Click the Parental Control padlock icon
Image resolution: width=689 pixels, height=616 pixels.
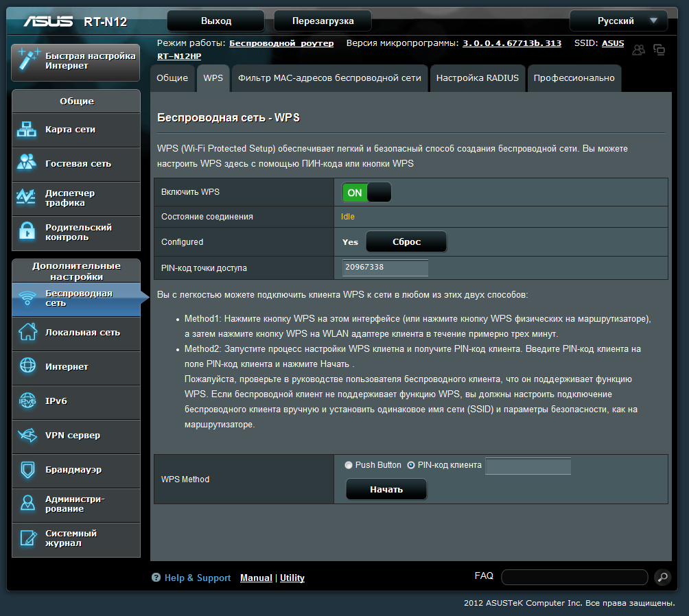(x=27, y=230)
